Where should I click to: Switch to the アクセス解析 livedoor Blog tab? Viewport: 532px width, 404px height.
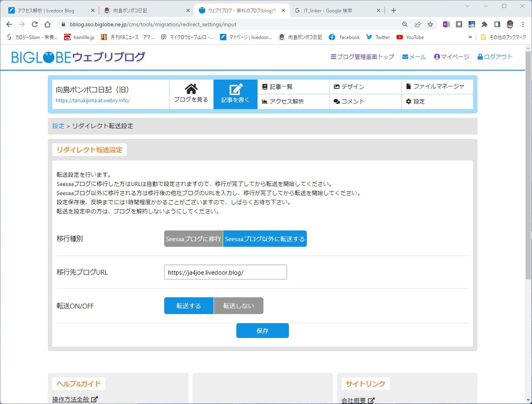click(x=51, y=10)
